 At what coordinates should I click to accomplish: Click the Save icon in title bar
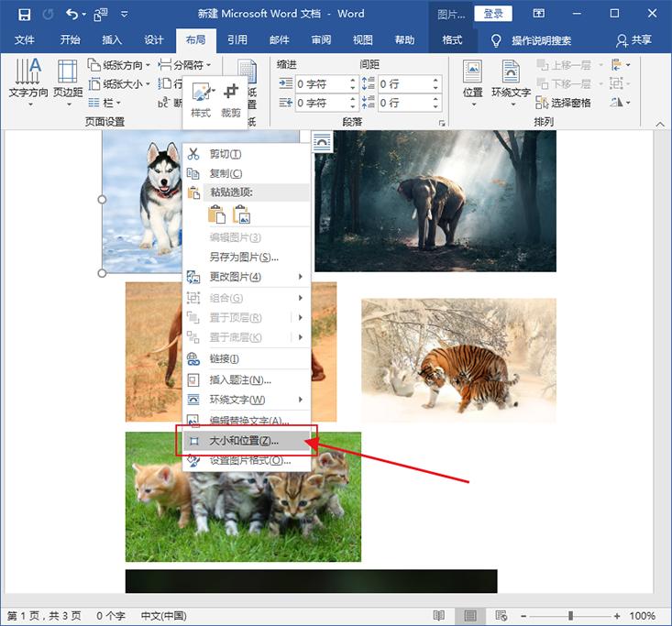pyautogui.click(x=24, y=15)
